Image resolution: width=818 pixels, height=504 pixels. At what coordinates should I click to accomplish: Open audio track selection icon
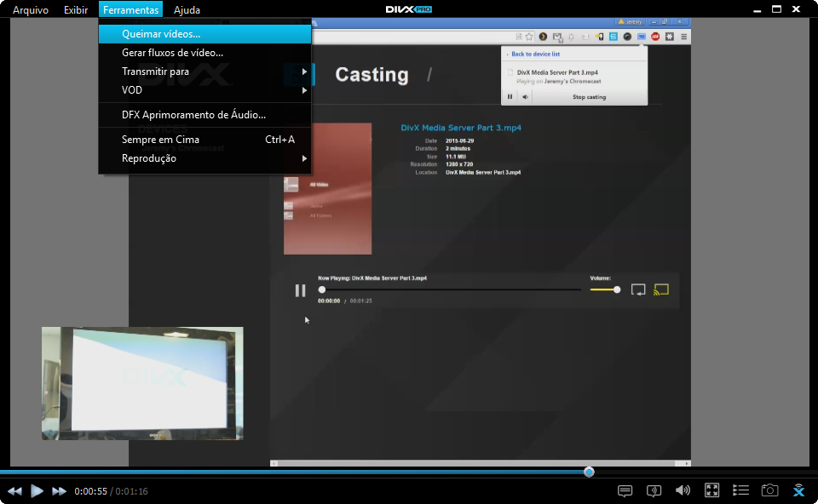click(x=654, y=490)
